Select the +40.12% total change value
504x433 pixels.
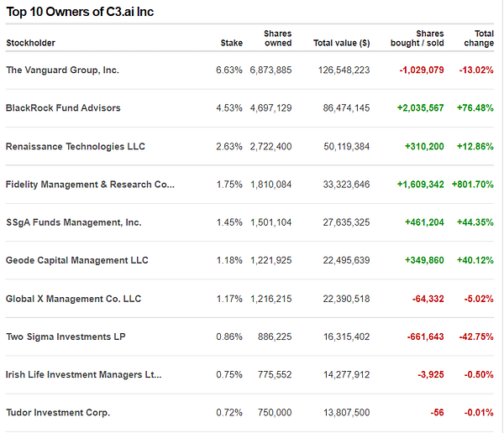tap(475, 260)
